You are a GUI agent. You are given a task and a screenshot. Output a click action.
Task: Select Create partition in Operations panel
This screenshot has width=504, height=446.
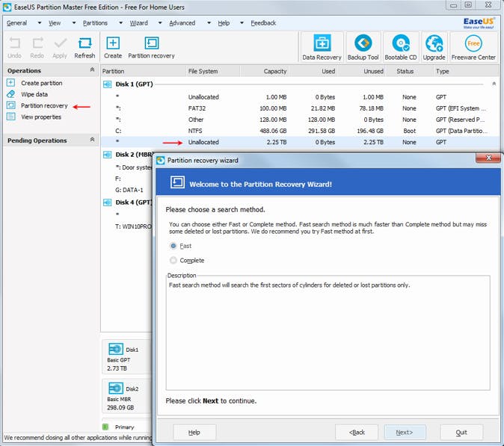[x=41, y=83]
